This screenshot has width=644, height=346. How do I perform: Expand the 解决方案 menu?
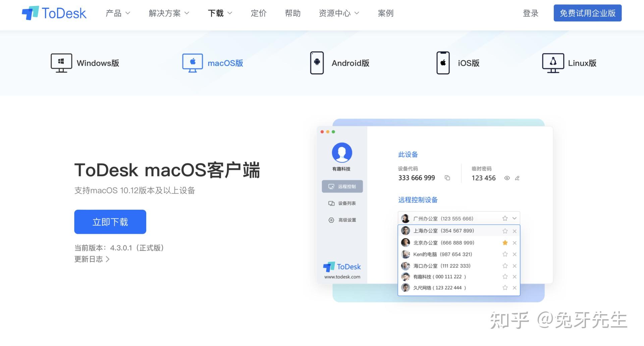169,13
